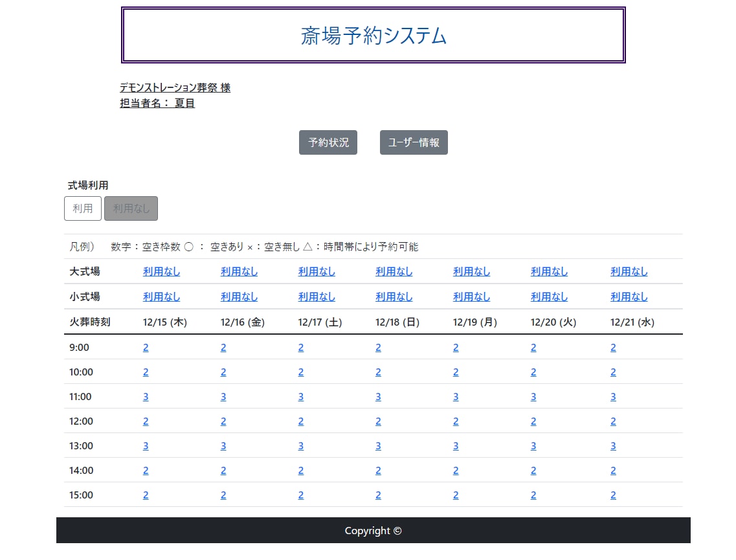Select the 13:00 slot on 12/19 (月)

coord(456,446)
